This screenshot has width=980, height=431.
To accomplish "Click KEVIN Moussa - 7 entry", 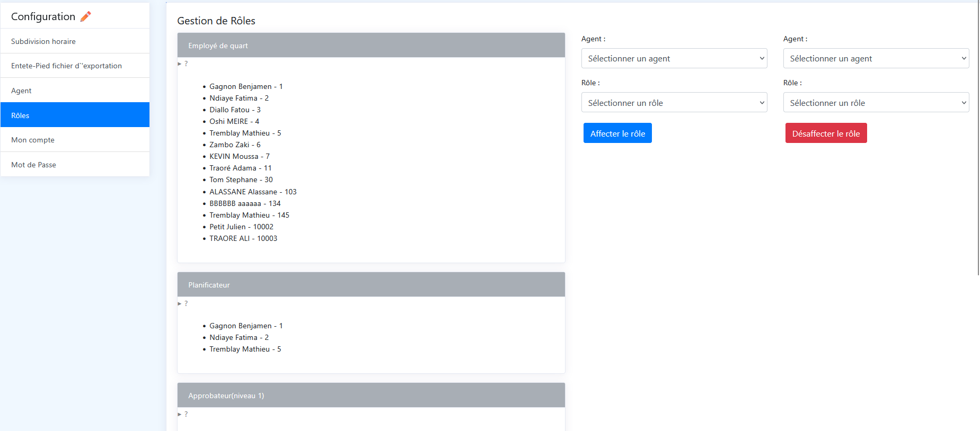I will click(x=240, y=156).
